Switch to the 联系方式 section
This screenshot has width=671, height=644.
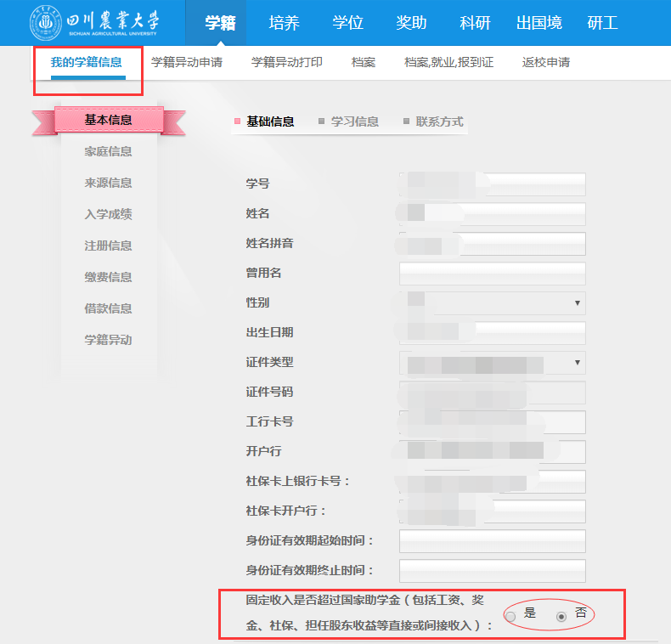439,121
